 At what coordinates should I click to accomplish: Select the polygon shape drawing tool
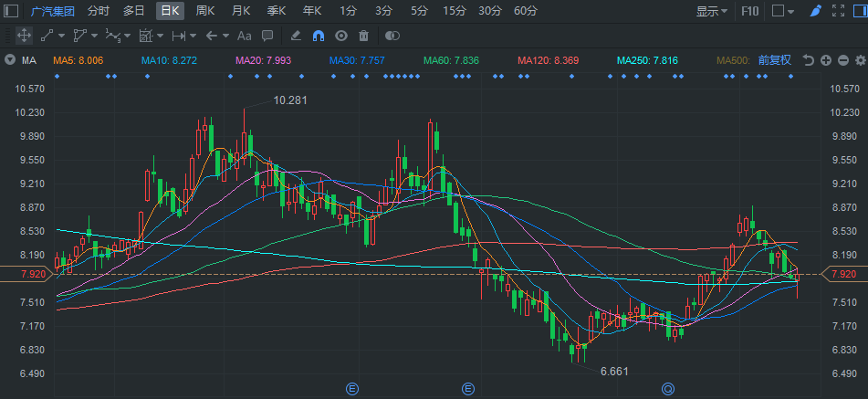click(79, 36)
